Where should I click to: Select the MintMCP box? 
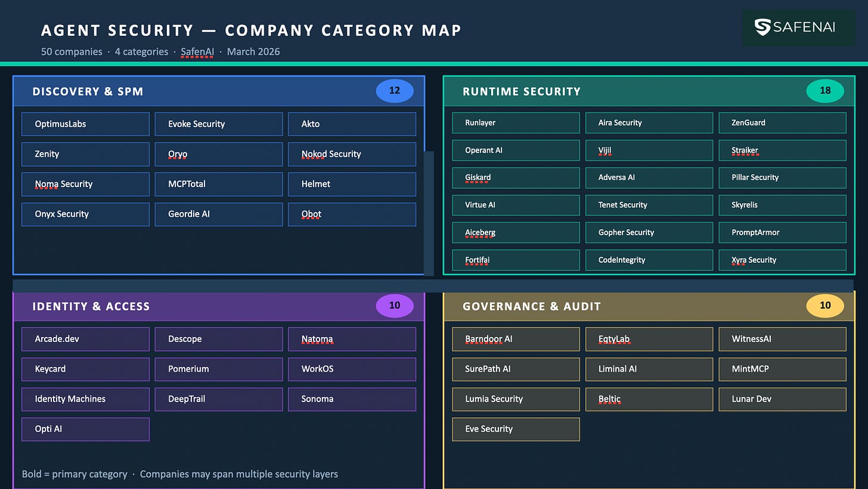tap(782, 369)
